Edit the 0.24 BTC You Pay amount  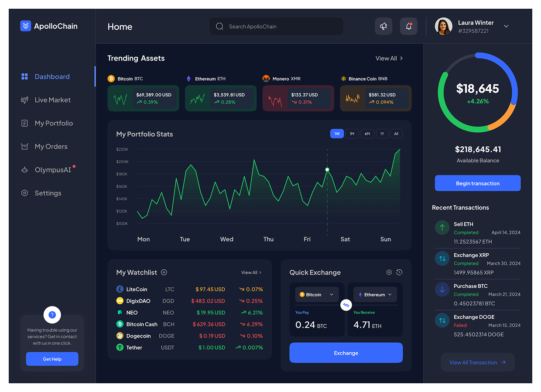(x=311, y=325)
